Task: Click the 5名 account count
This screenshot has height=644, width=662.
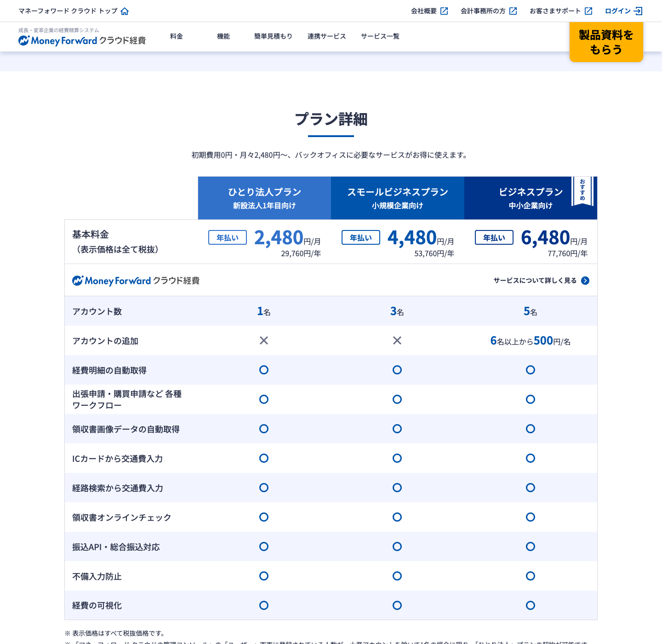Action: pos(531,311)
